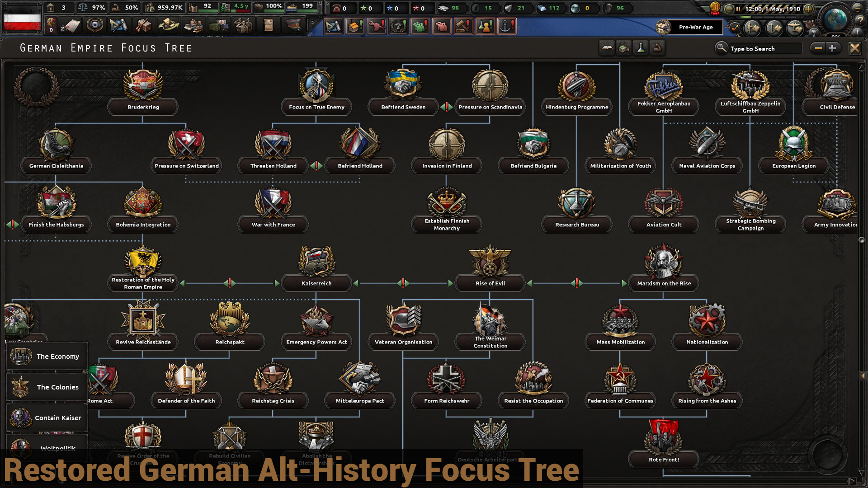Jump to Contain Kaiser branch
This screenshot has height=488, width=868.
[47, 418]
